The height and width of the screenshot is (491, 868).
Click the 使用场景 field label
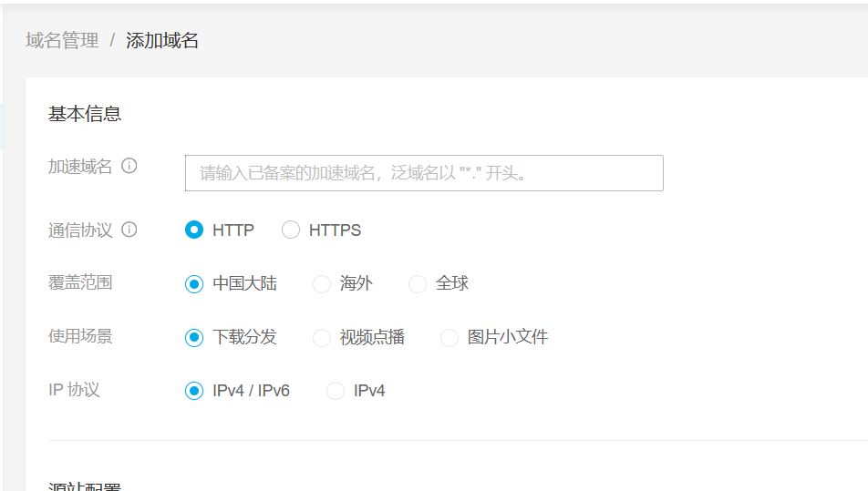pyautogui.click(x=80, y=336)
